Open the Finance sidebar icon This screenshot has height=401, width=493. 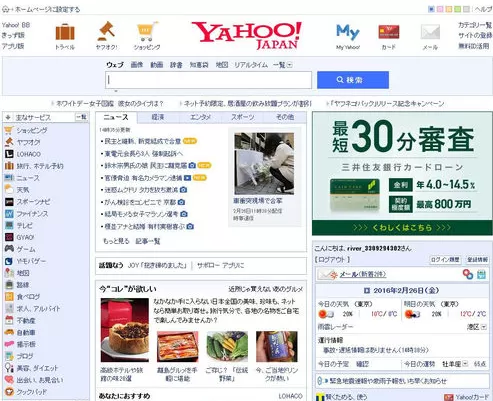pyautogui.click(x=9, y=214)
